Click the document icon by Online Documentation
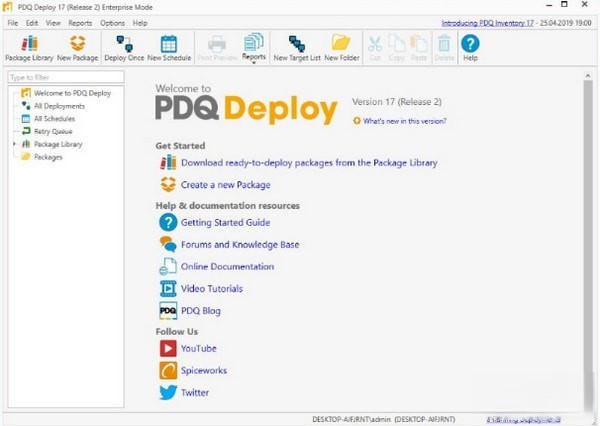 pyautogui.click(x=168, y=266)
